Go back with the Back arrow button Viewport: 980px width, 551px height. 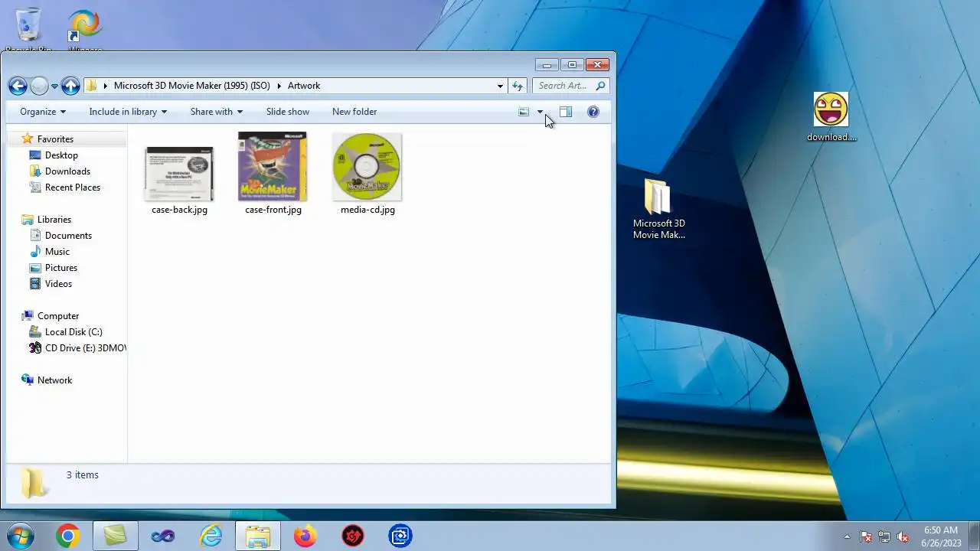[18, 86]
